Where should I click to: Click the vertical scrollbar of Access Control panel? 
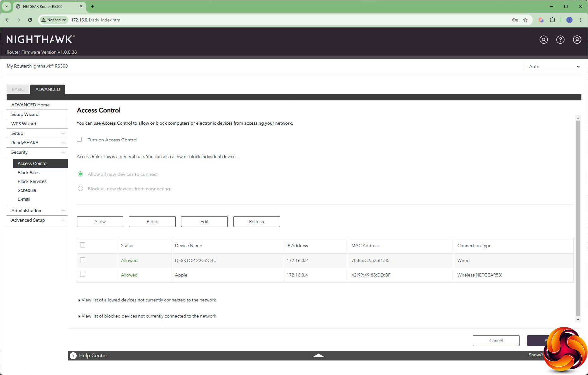(x=578, y=218)
